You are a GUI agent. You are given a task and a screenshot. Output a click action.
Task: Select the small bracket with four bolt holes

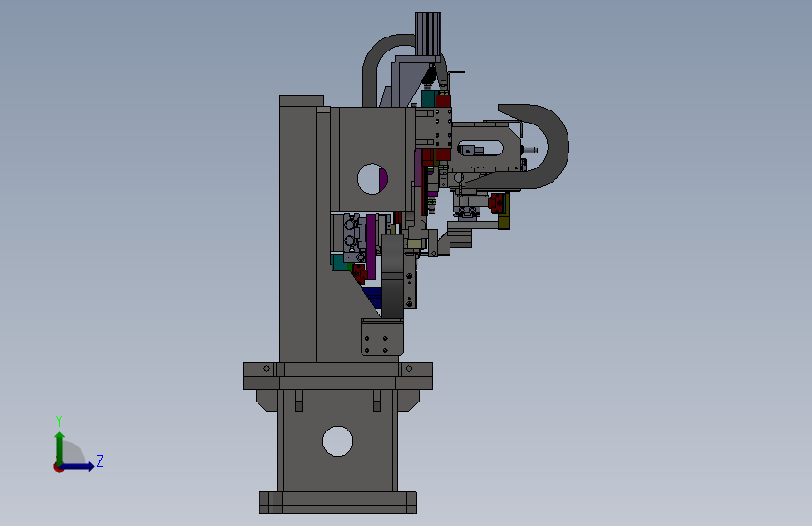pyautogui.click(x=382, y=337)
